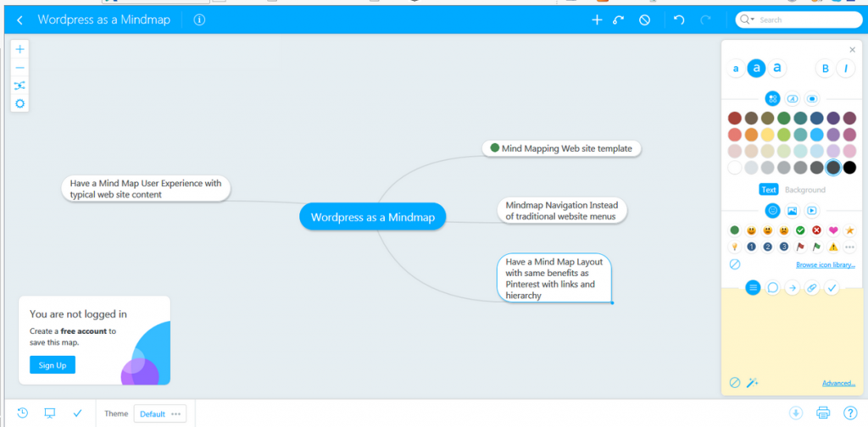Switch to the Background color tab
868x427 pixels.
(x=805, y=190)
